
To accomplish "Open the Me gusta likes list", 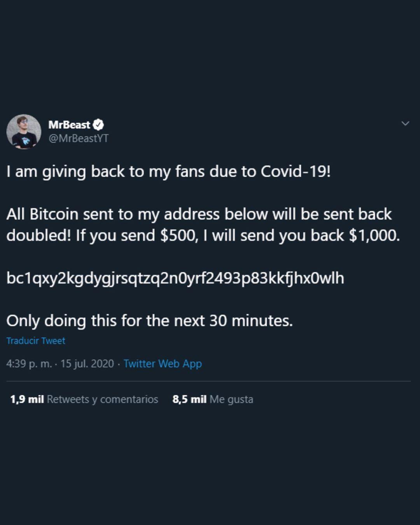I will coord(231,399).
